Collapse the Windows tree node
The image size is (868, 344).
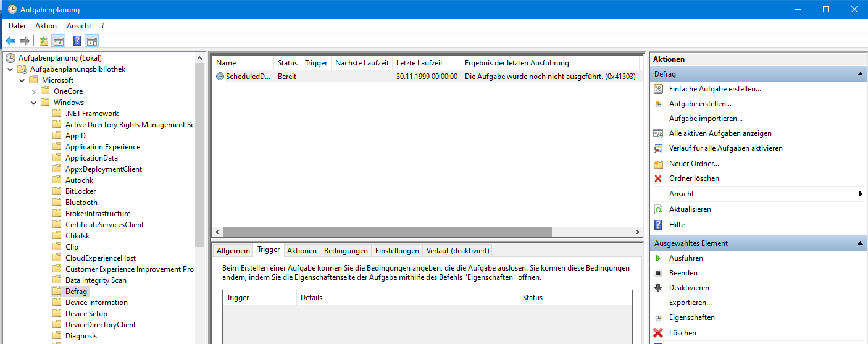(34, 103)
